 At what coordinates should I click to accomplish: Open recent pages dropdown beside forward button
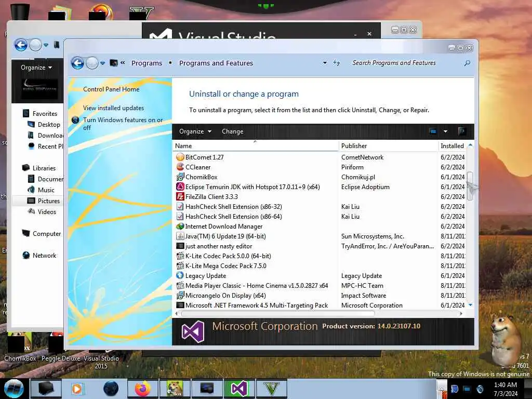coord(102,63)
